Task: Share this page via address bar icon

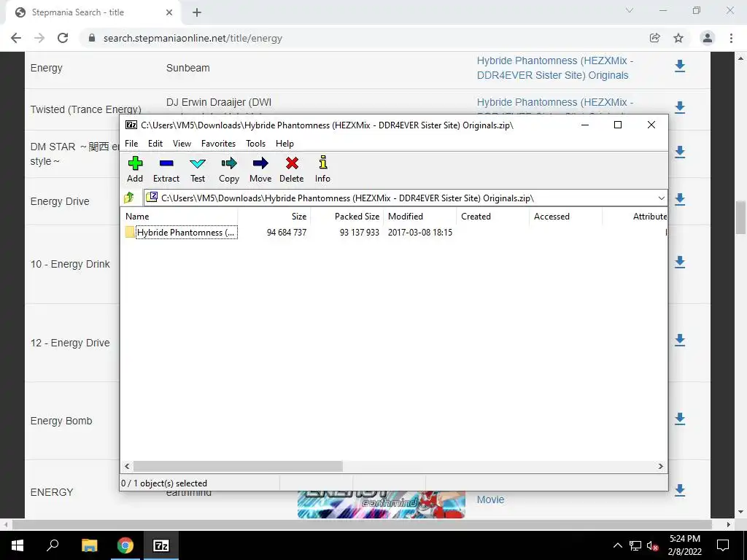Action: point(655,38)
